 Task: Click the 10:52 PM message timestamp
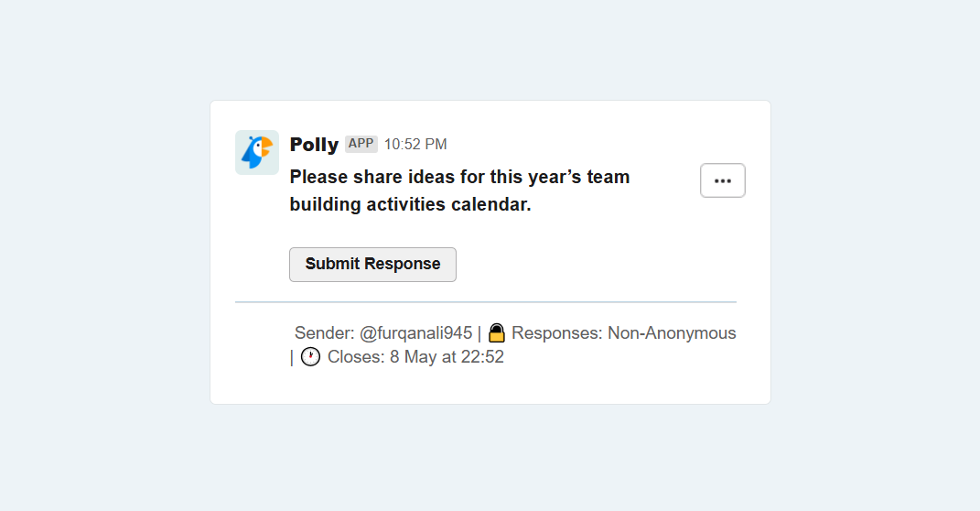(x=415, y=145)
